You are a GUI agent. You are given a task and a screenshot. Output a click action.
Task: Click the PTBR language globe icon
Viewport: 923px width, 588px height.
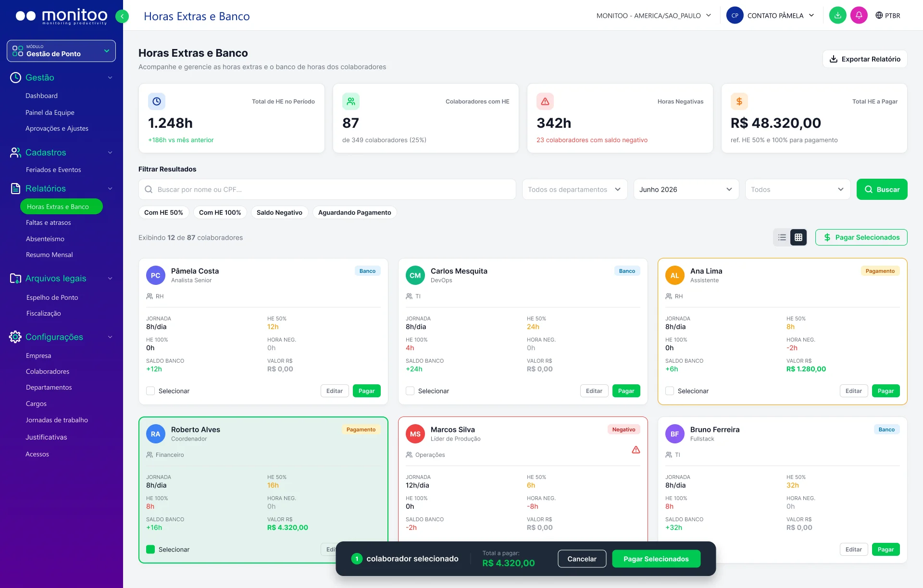pyautogui.click(x=879, y=15)
